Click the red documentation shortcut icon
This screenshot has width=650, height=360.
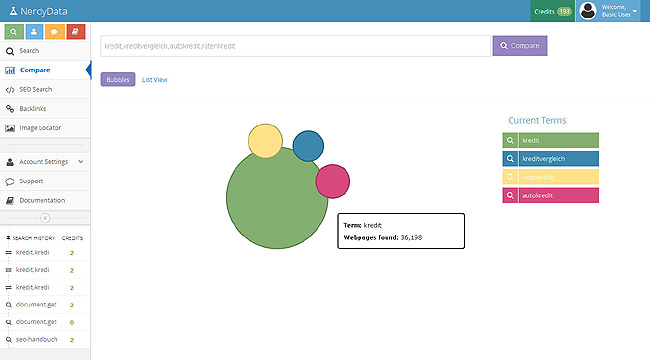pyautogui.click(x=76, y=32)
